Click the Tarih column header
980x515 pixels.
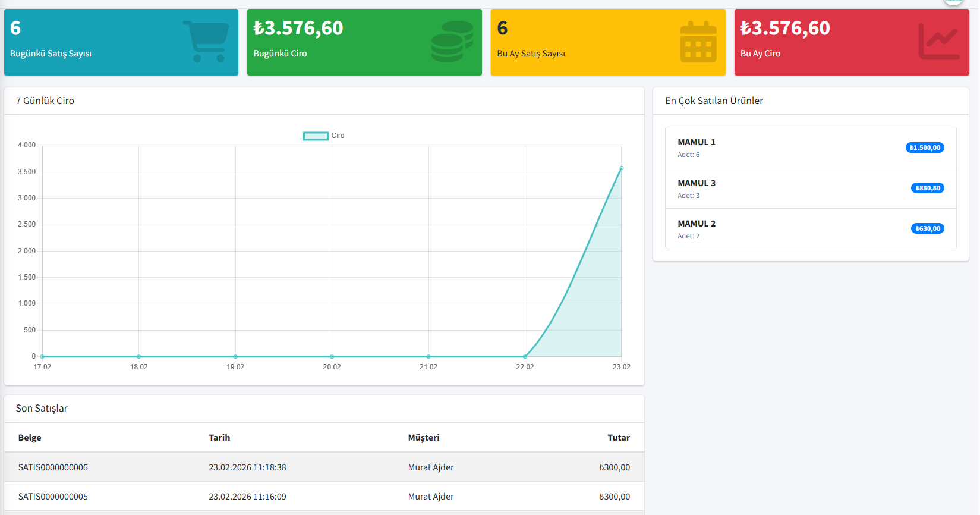[x=219, y=438]
